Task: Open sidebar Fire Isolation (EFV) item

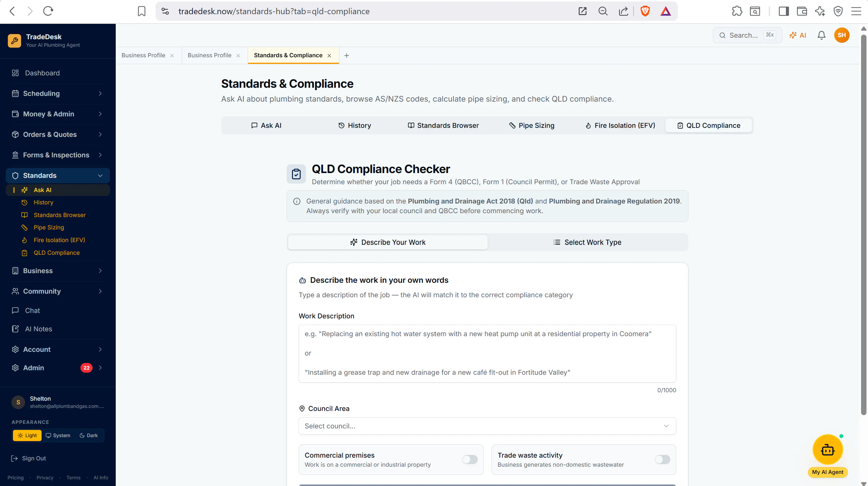Action: 58,240
